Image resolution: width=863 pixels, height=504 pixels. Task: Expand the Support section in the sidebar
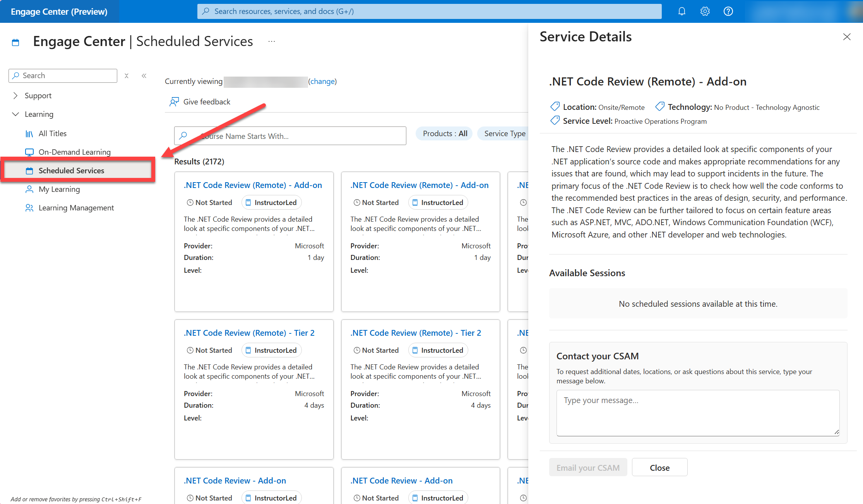[15, 96]
